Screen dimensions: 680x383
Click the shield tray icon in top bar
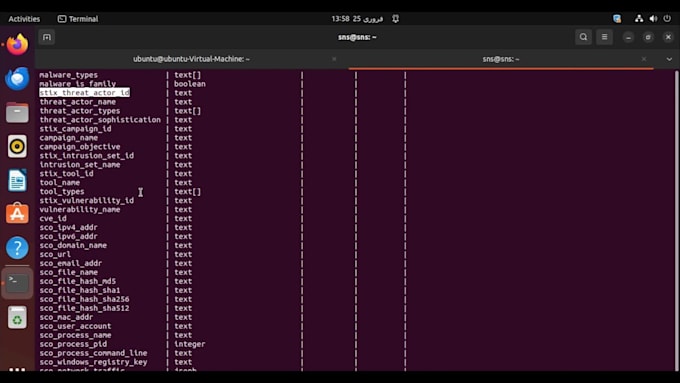(617, 19)
